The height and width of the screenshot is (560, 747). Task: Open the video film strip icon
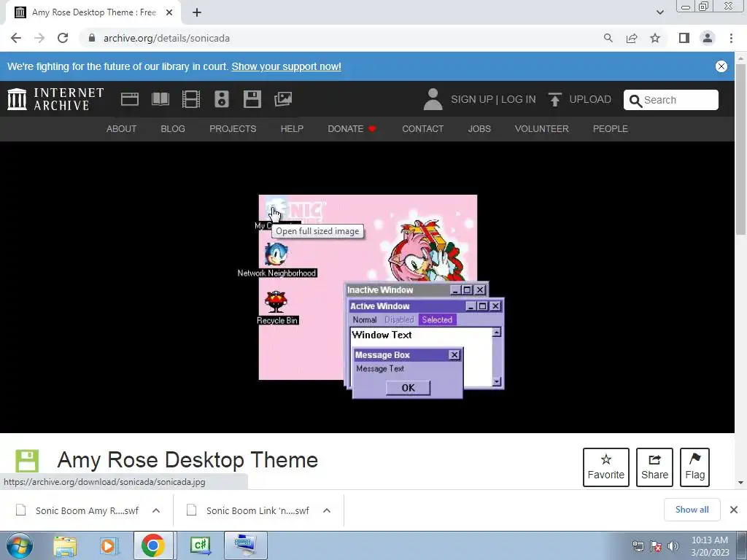point(191,99)
